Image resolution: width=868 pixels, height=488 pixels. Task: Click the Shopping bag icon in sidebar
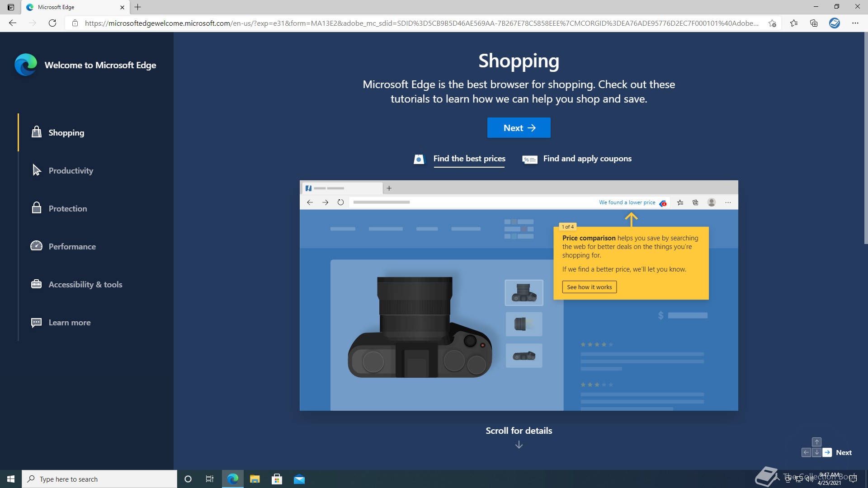coord(37,132)
